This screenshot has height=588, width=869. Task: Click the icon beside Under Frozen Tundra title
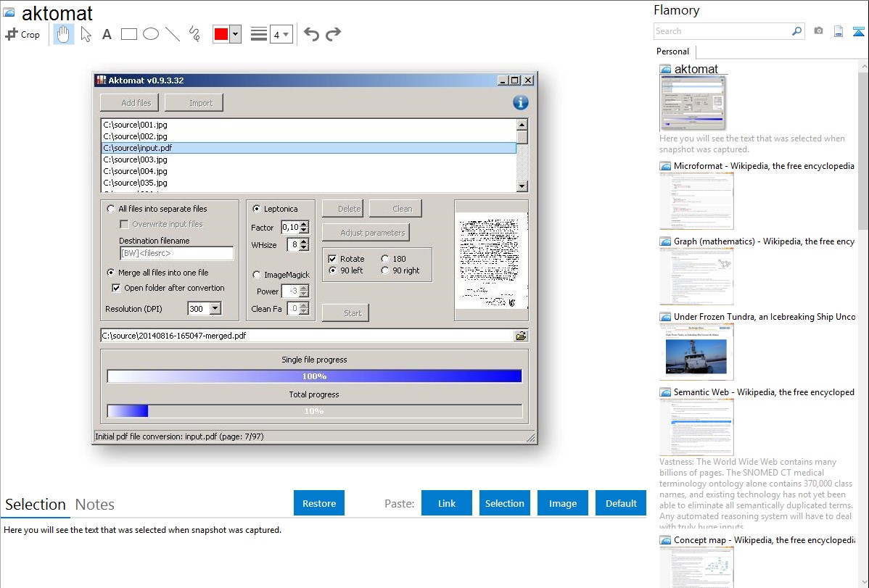click(x=665, y=317)
